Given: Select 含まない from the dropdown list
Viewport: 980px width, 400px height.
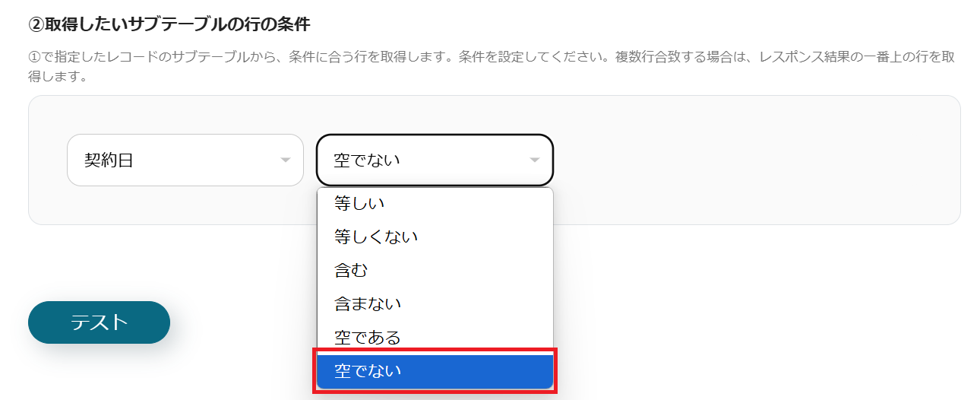Looking at the screenshot, I should pyautogui.click(x=435, y=303).
